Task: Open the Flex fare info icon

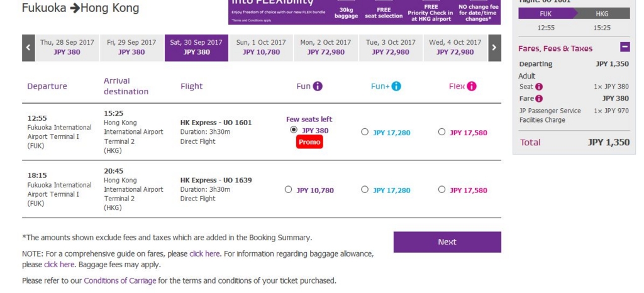Action: point(472,86)
